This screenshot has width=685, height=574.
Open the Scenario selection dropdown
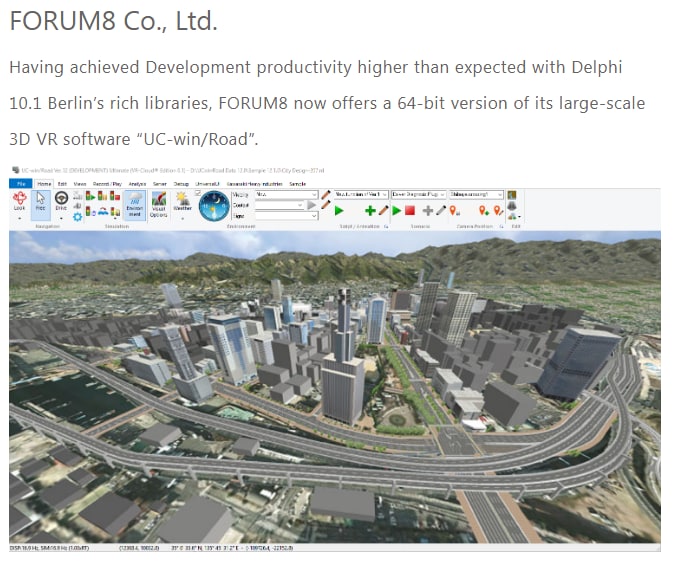coord(419,194)
